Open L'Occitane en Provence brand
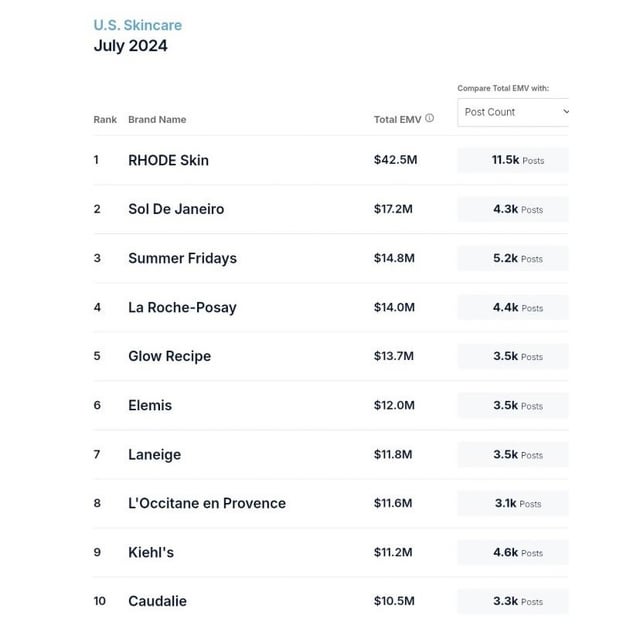Screen dimensions: 640x632 [207, 503]
